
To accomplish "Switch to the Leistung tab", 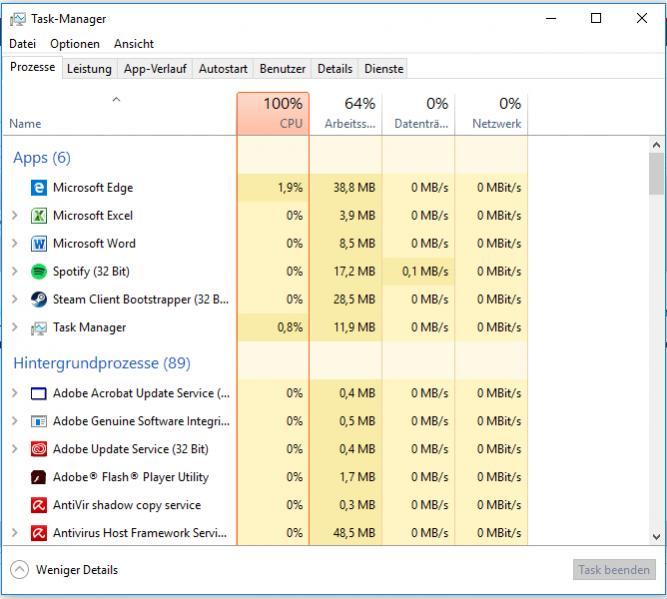I will [x=89, y=69].
